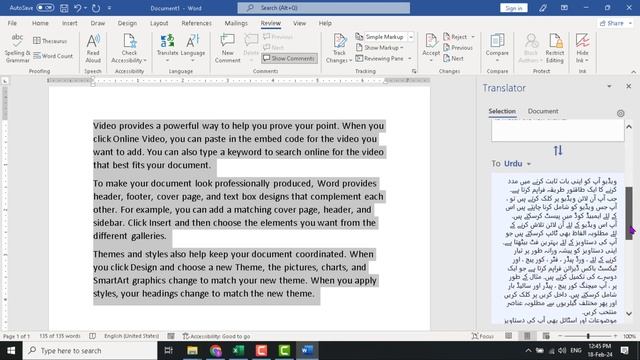640x360 pixels.
Task: Open Chrome from the taskbar
Action: [216, 351]
